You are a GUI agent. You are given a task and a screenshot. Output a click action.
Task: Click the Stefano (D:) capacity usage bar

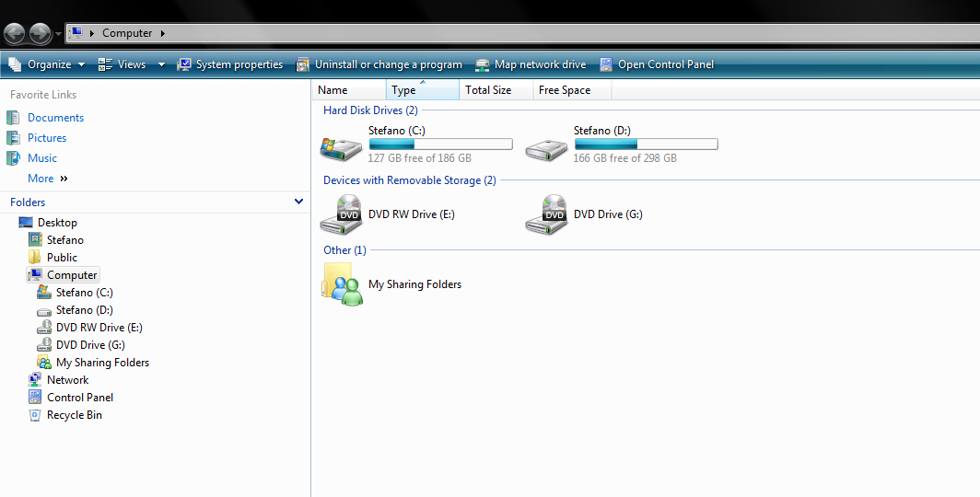[x=647, y=144]
